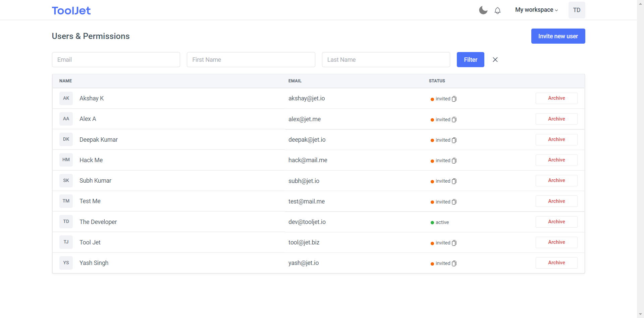Viewport: 644px width, 318px height.
Task: Archive user Akshay K
Action: point(556,98)
